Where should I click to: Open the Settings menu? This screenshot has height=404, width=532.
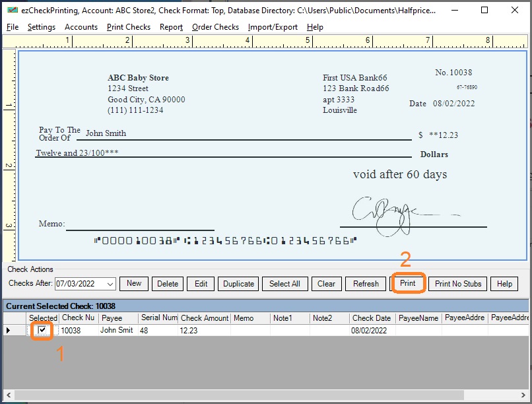[42, 27]
